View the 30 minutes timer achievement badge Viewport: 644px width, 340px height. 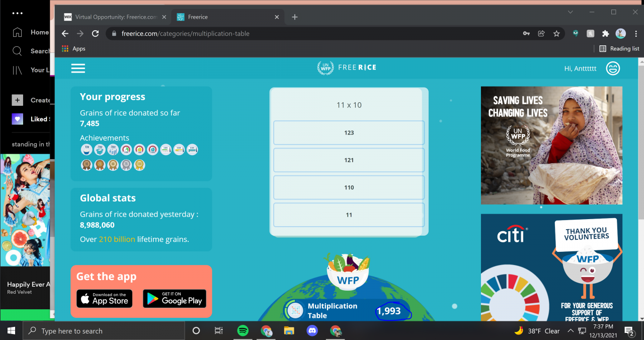(126, 150)
